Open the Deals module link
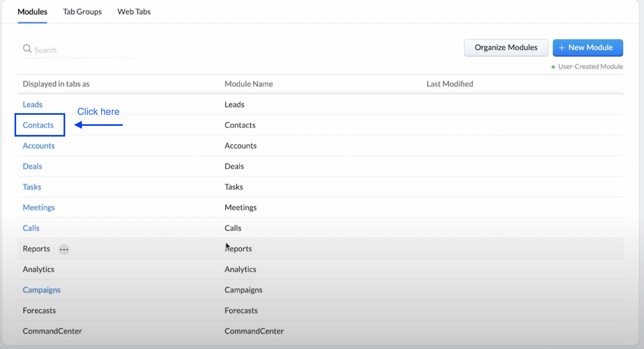The height and width of the screenshot is (349, 644). click(x=32, y=166)
